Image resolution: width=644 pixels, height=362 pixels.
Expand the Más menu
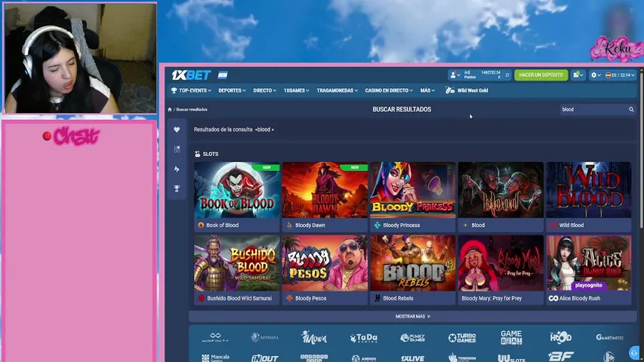[427, 90]
